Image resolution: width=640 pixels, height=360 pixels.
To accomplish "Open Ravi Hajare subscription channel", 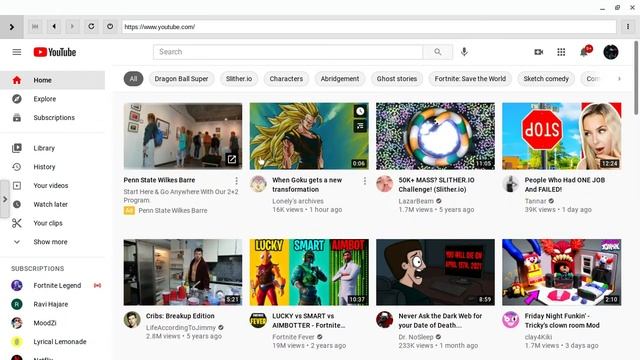I will (52, 304).
